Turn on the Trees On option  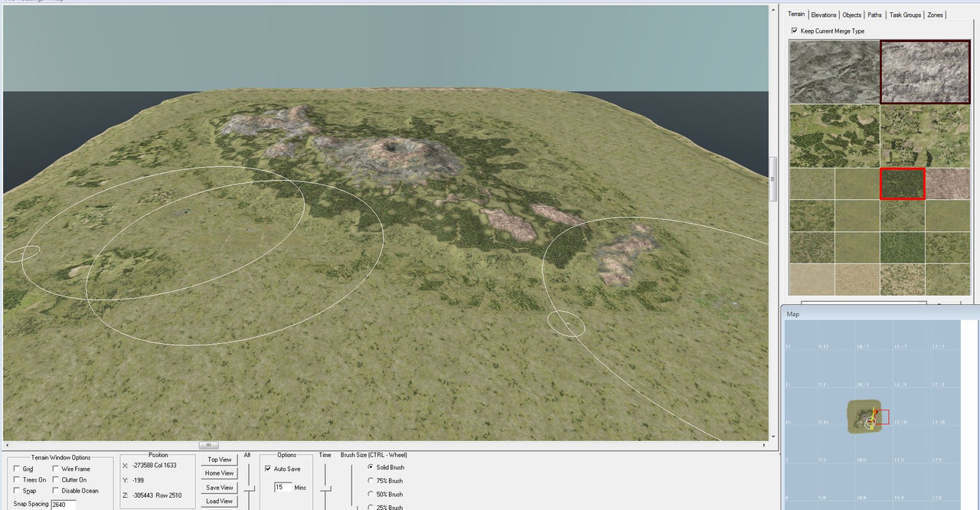pos(18,479)
